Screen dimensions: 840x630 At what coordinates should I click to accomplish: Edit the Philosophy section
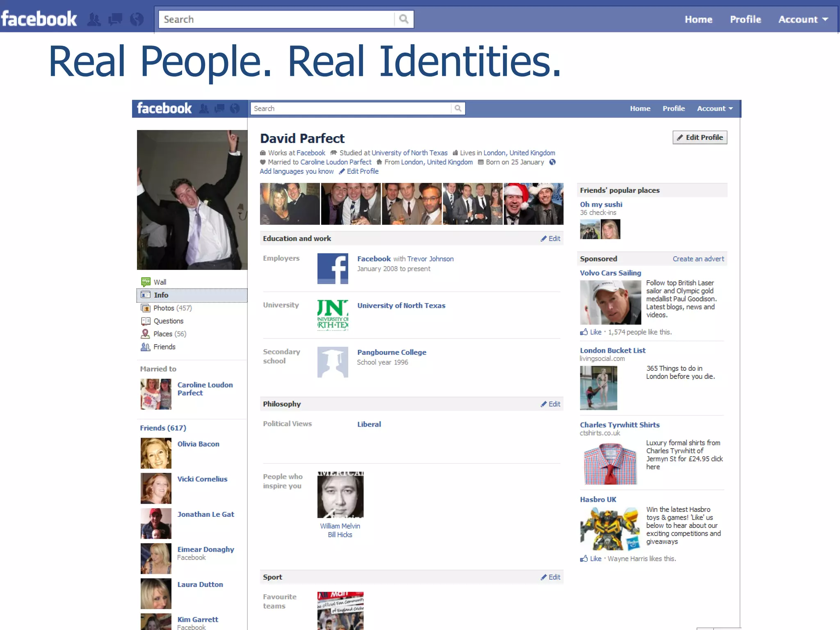point(550,404)
